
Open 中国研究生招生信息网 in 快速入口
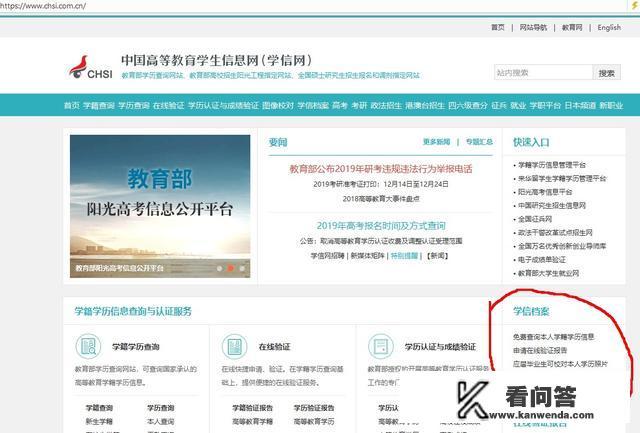click(x=552, y=205)
